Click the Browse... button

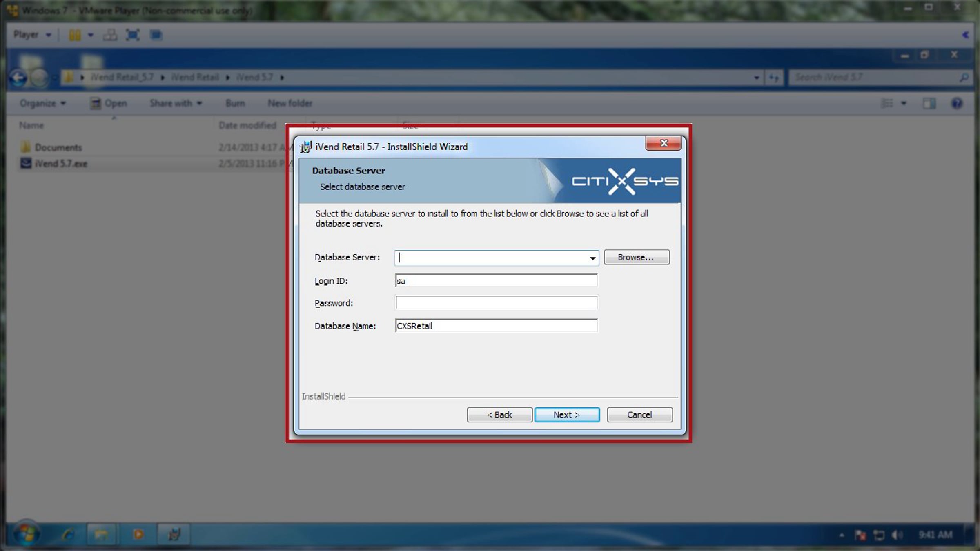tap(636, 257)
